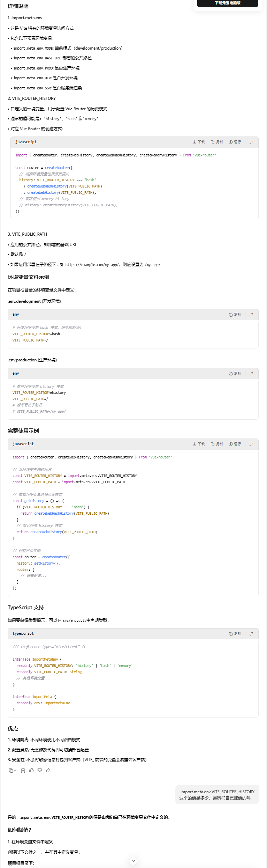The height and width of the screenshot is (868, 267).
Task: Share this assistant reply
Action: (48, 770)
